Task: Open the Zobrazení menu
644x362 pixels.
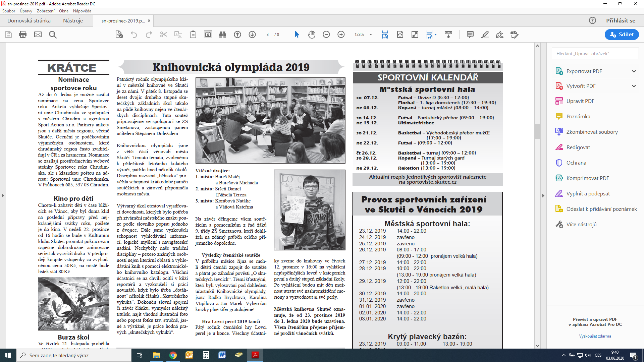Action: pyautogui.click(x=46, y=11)
